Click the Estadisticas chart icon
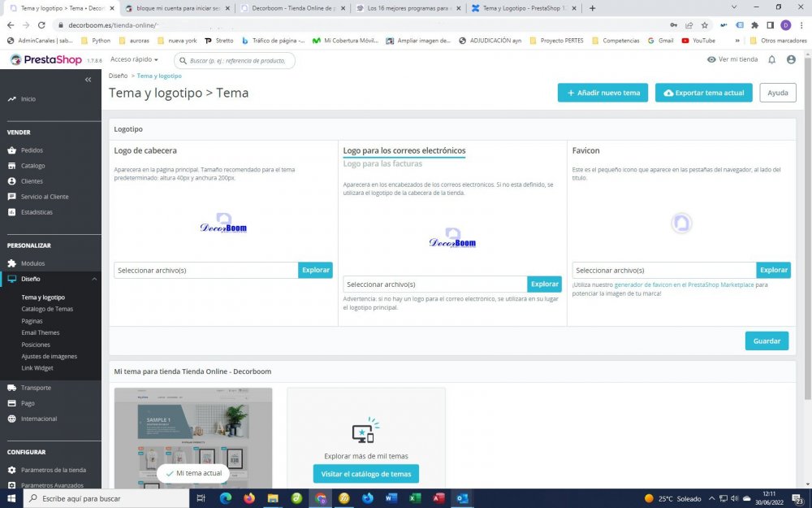This screenshot has width=812, height=508. (12, 212)
